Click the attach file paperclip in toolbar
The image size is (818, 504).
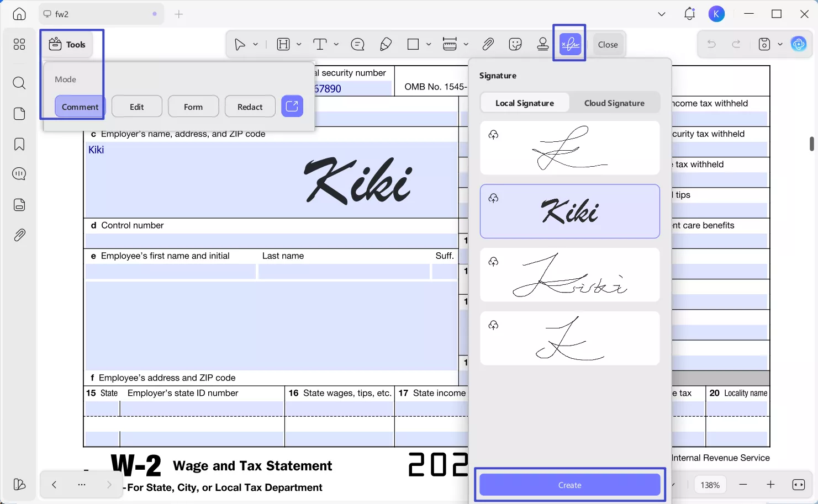tap(488, 45)
